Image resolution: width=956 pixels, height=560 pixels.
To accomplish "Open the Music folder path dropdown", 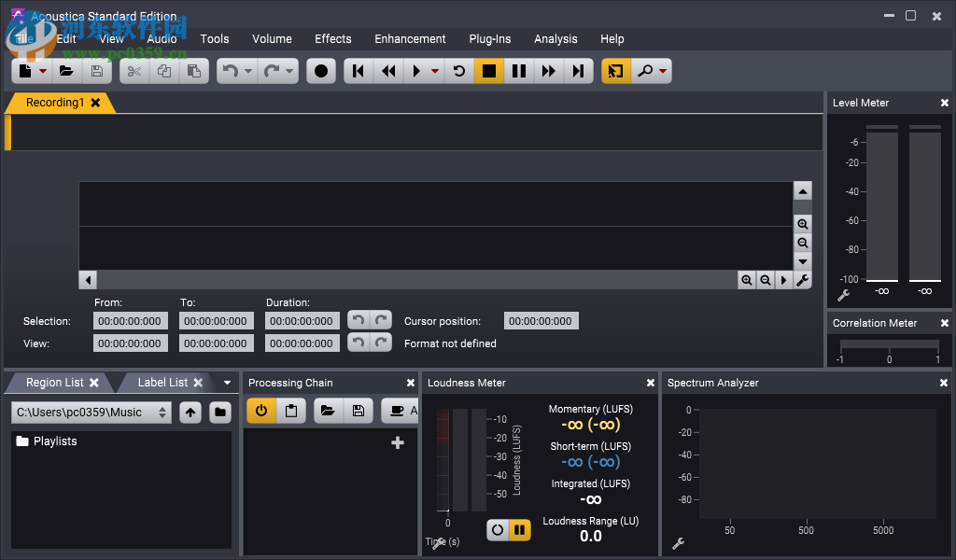I will 163,412.
